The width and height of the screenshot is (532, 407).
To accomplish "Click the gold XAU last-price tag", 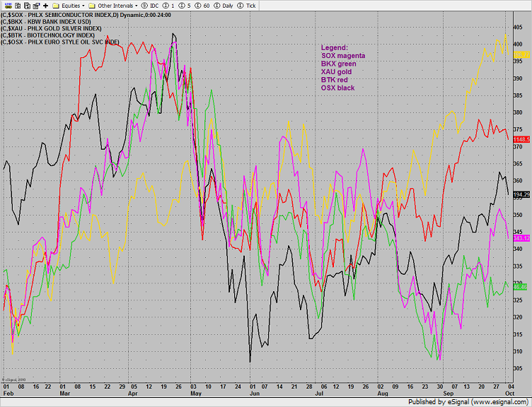I will 522,54.
